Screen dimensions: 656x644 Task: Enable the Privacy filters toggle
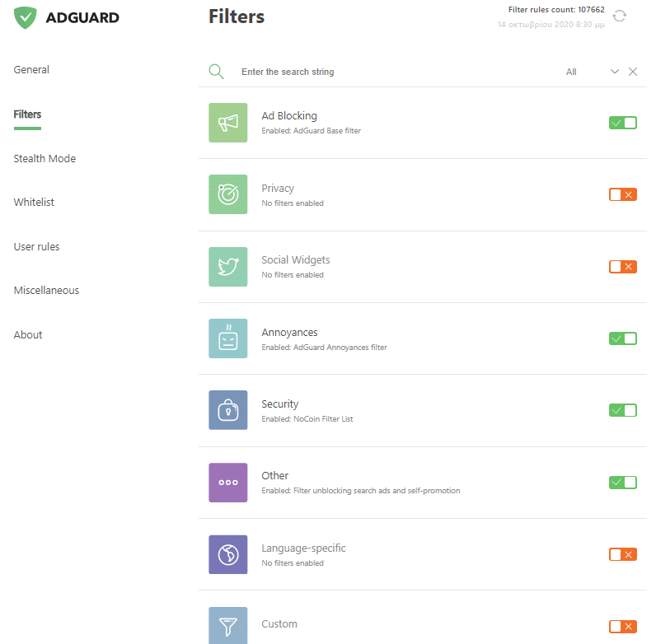point(622,194)
